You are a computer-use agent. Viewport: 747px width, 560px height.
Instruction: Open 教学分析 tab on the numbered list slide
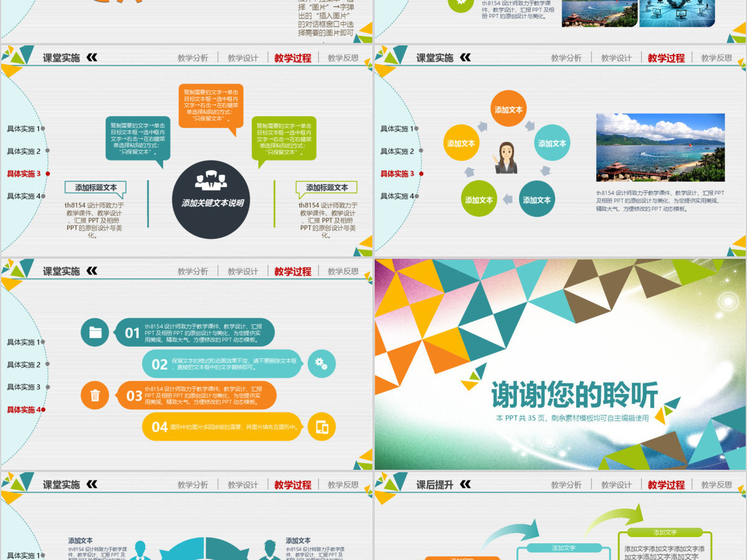coord(193,271)
